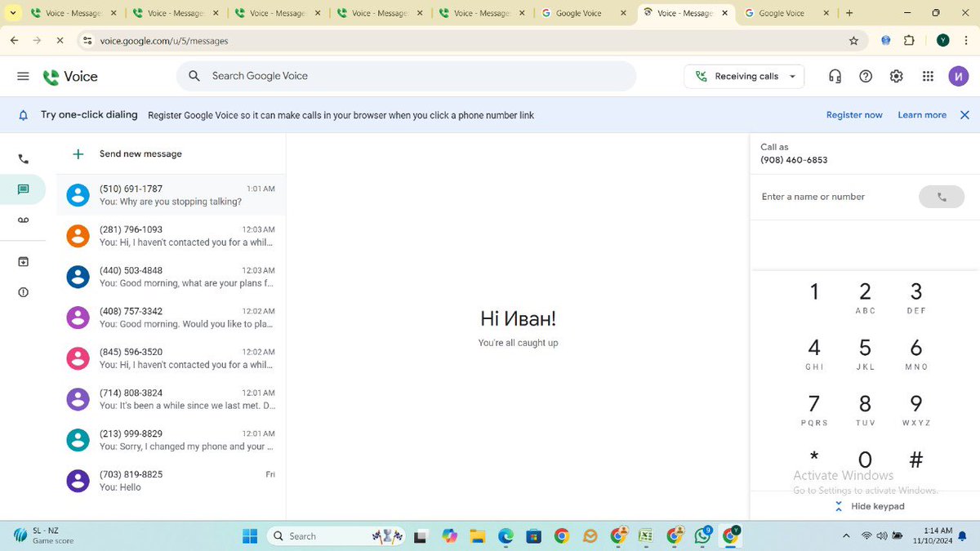
Task: Show hidden system tray icons
Action: [845, 536]
